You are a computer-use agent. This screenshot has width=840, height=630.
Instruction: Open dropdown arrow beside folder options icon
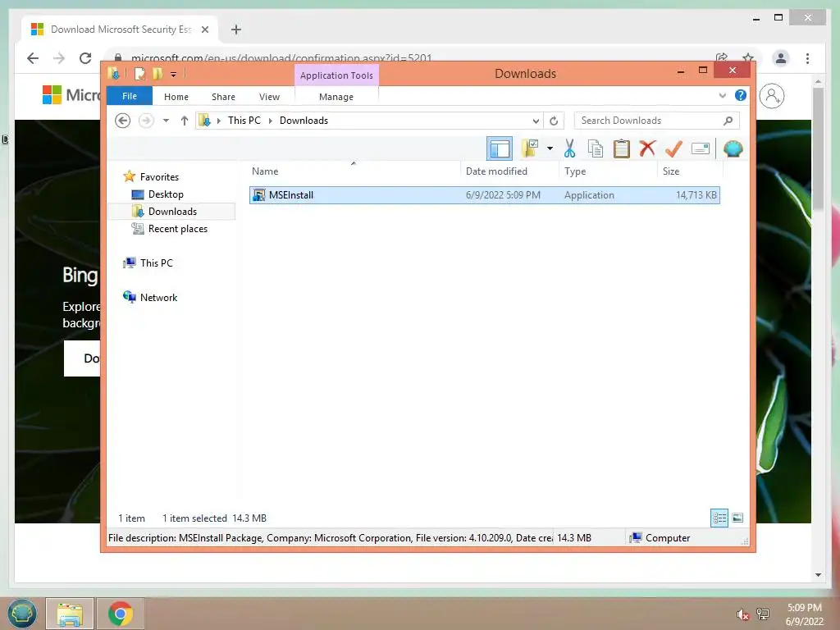pos(550,148)
